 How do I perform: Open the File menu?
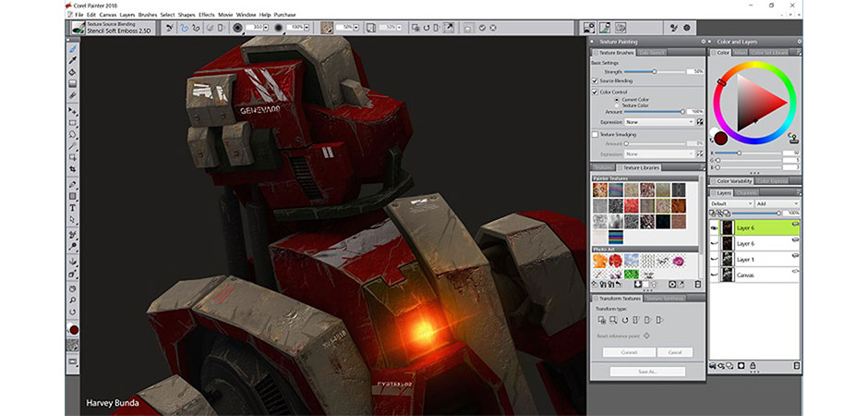tap(79, 15)
